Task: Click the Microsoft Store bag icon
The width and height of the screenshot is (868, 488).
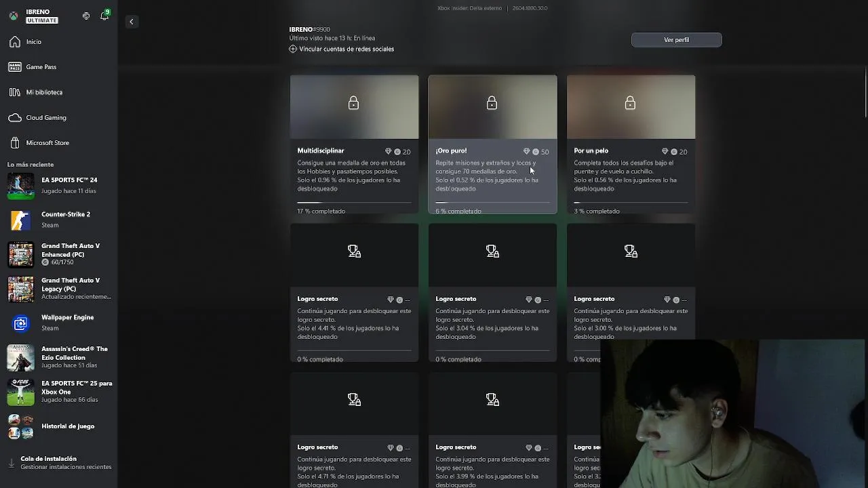Action: [x=15, y=143]
